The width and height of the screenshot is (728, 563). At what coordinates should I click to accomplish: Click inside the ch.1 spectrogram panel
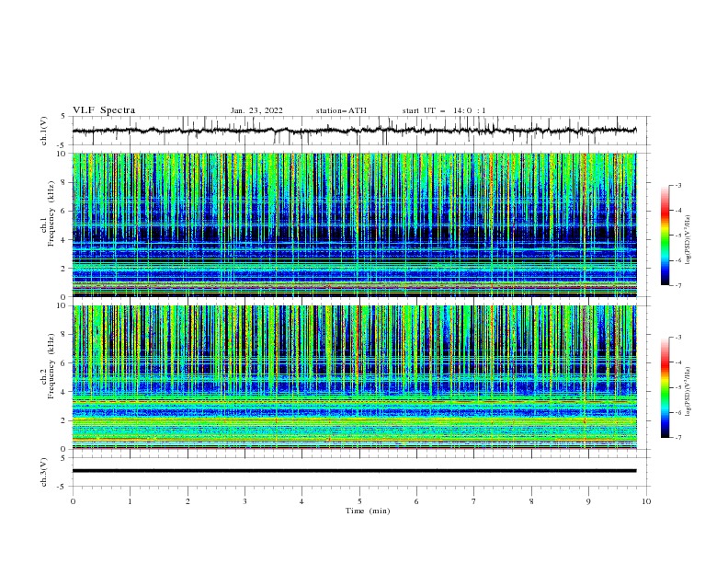tap(354, 224)
